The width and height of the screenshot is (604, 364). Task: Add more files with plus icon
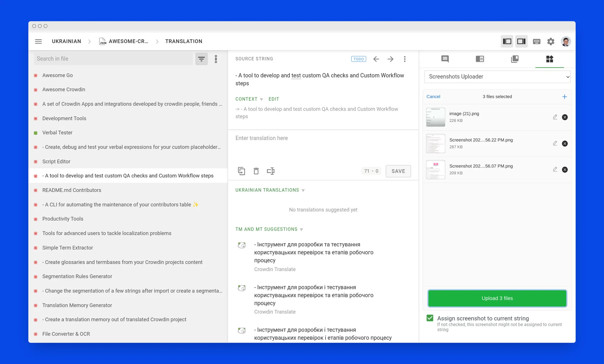click(x=565, y=97)
